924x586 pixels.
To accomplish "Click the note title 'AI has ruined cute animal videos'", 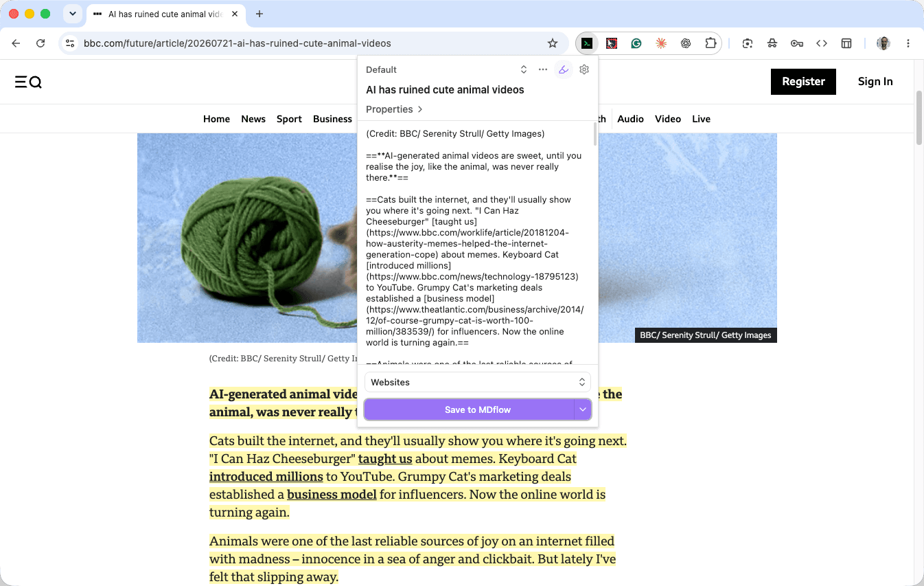I will click(445, 90).
